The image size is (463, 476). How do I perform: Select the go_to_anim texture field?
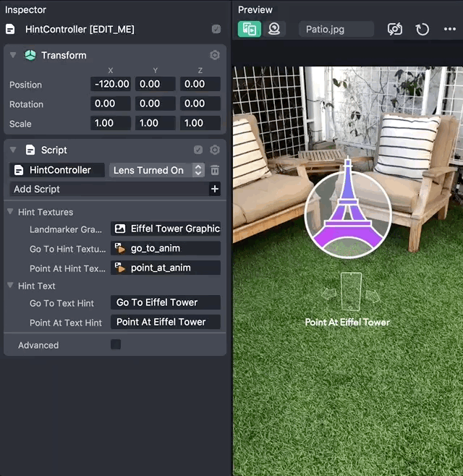[x=166, y=248]
